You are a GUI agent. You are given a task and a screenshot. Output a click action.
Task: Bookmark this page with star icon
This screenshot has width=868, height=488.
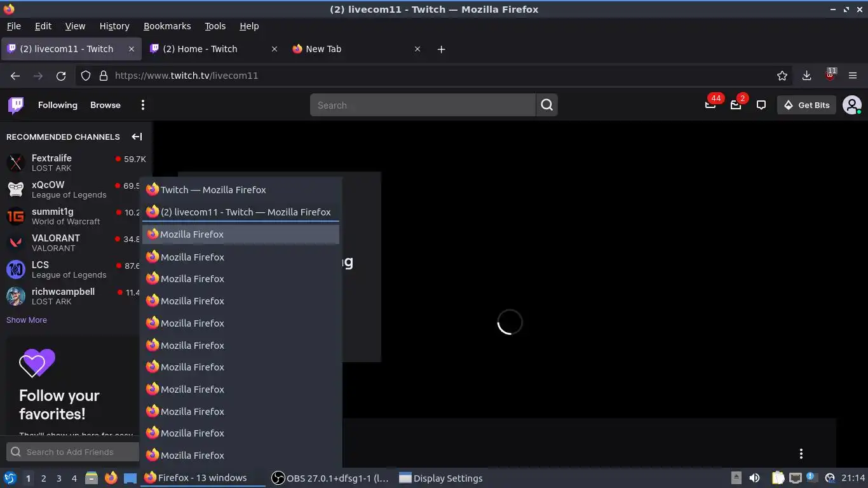pyautogui.click(x=782, y=76)
